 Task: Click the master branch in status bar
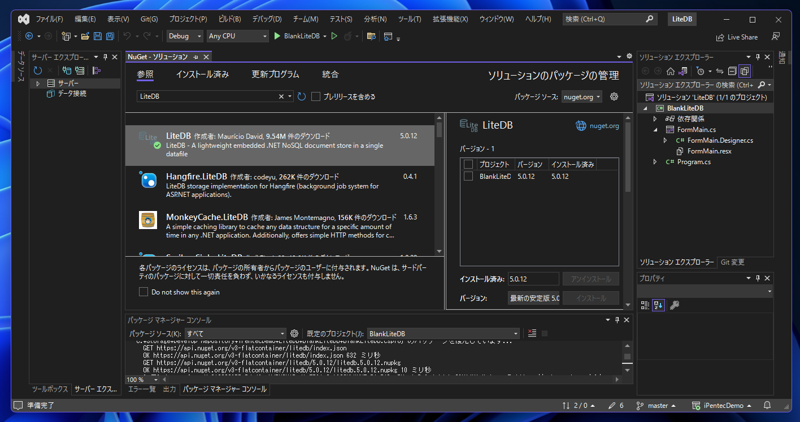click(656, 406)
